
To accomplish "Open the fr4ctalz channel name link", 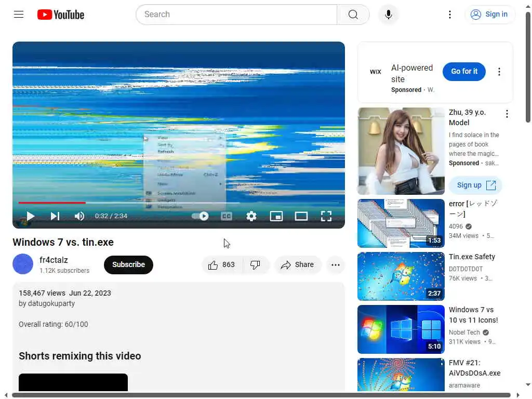I will click(x=54, y=260).
